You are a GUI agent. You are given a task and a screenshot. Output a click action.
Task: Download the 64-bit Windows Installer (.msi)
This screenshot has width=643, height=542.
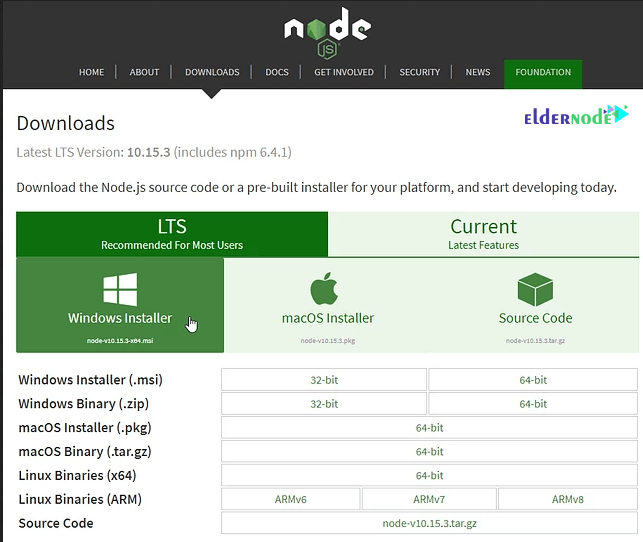[x=533, y=380]
